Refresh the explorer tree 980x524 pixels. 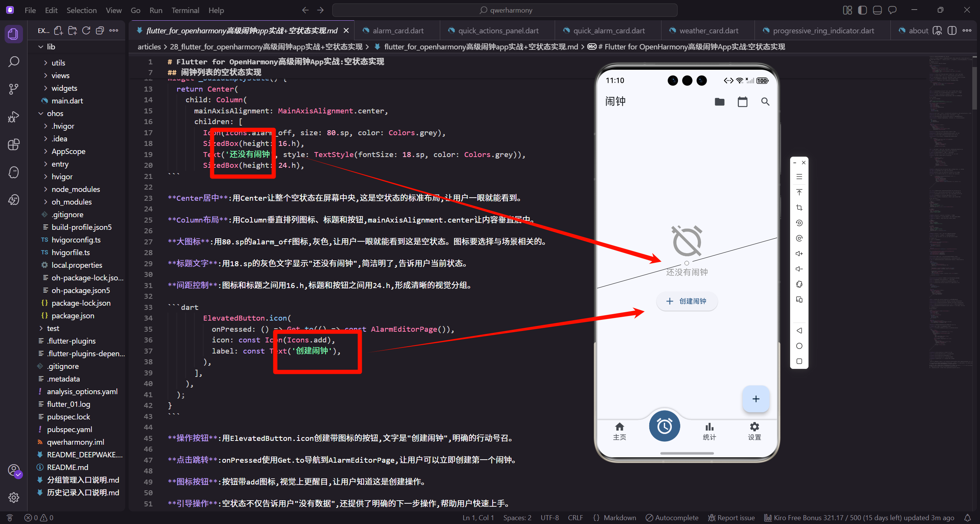(x=86, y=31)
